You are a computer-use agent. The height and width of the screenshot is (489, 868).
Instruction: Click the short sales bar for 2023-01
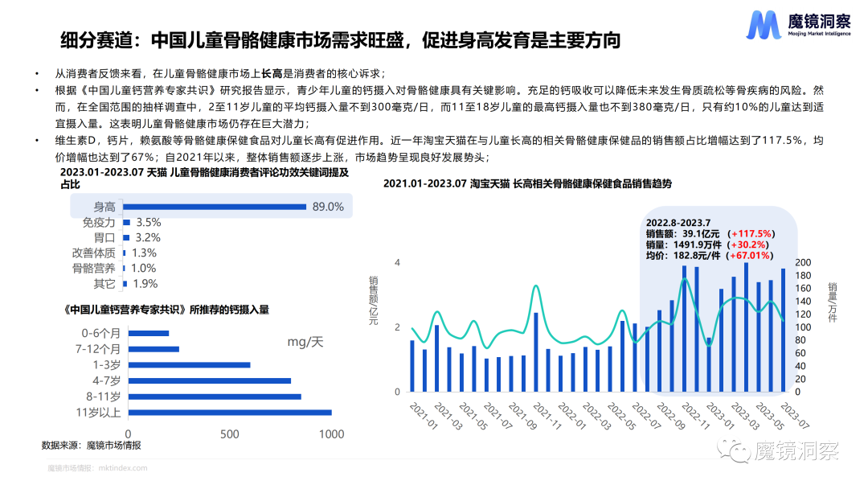coord(709,365)
